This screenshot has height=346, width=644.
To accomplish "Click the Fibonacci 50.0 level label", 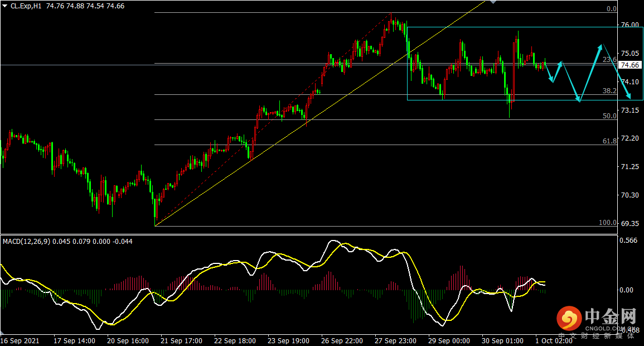I will click(609, 116).
